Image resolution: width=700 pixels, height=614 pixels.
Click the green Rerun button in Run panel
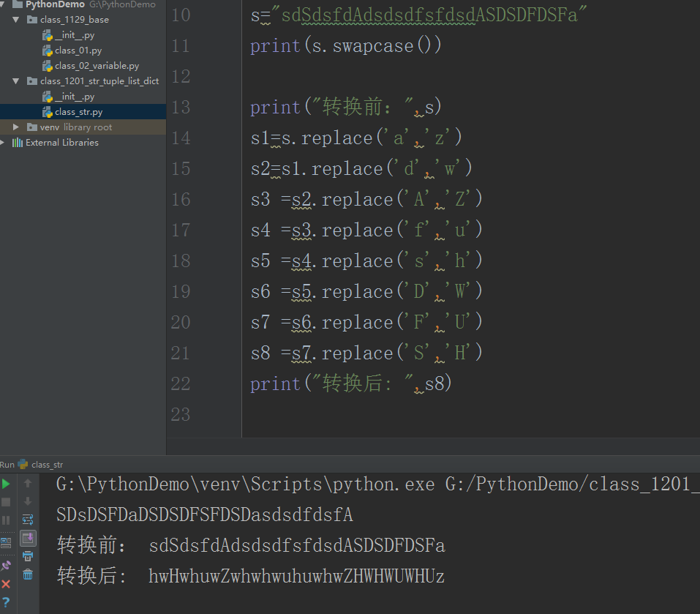(6, 484)
